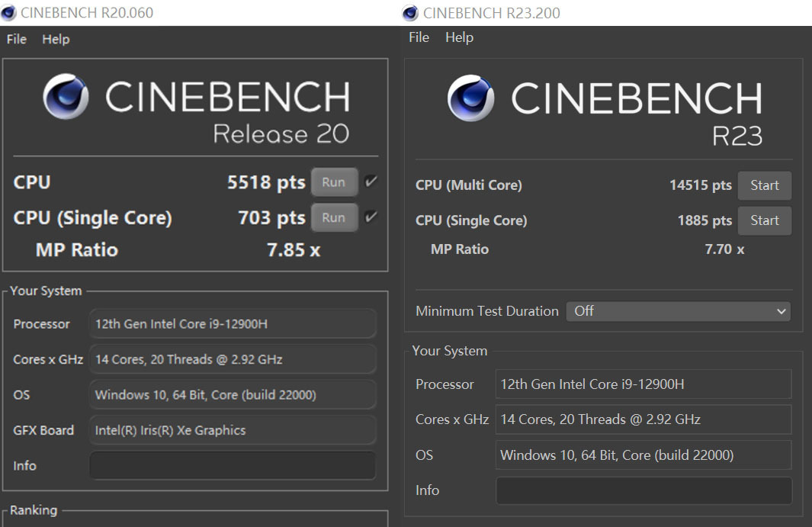
Task: Toggle the R20 CPU (Single Core) checkbox
Action: [x=371, y=217]
